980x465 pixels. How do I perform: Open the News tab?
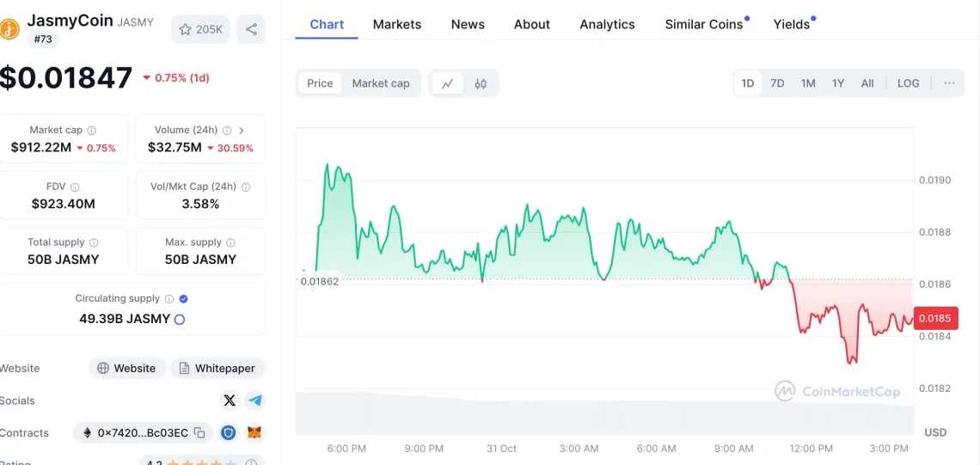pyautogui.click(x=468, y=24)
